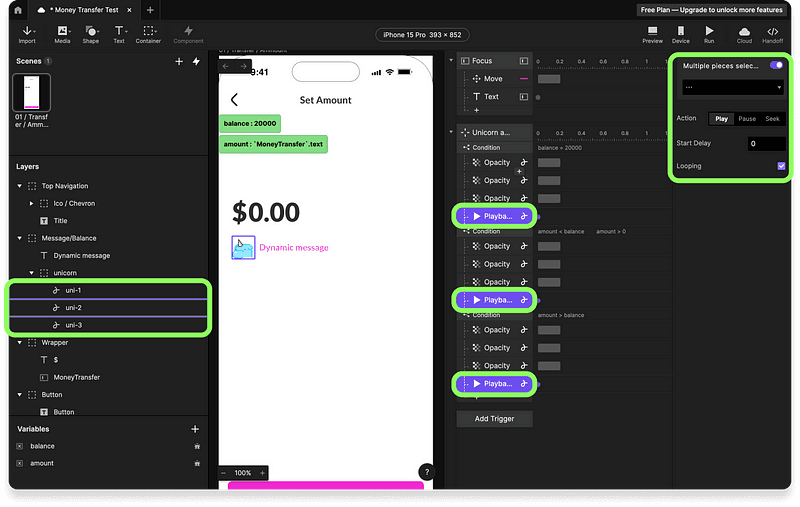
Task: Select the balance variable
Action: coord(42,446)
